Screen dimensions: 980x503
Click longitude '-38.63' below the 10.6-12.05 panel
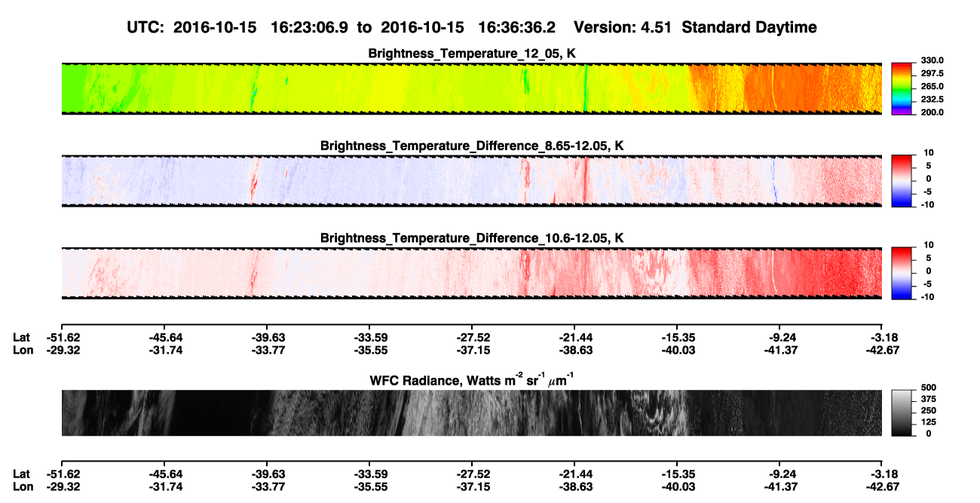coord(574,350)
